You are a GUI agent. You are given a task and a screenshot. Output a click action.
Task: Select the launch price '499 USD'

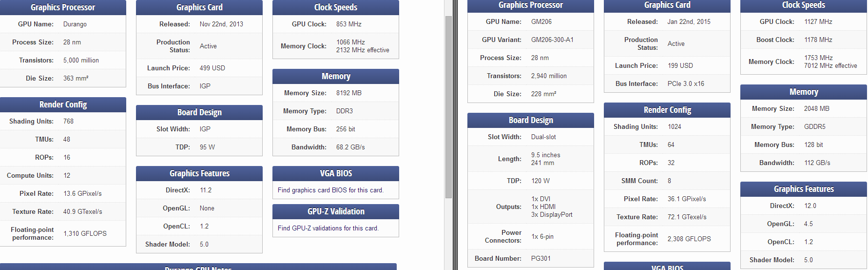[212, 68]
